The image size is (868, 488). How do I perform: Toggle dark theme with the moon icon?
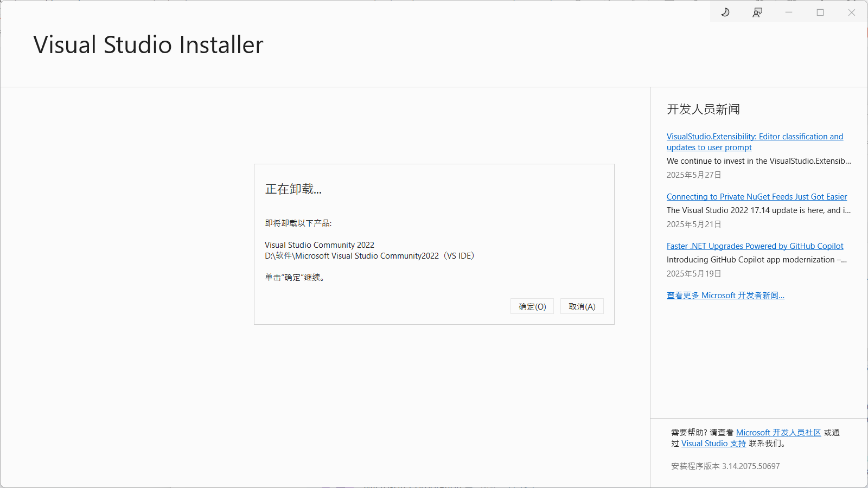[725, 12]
